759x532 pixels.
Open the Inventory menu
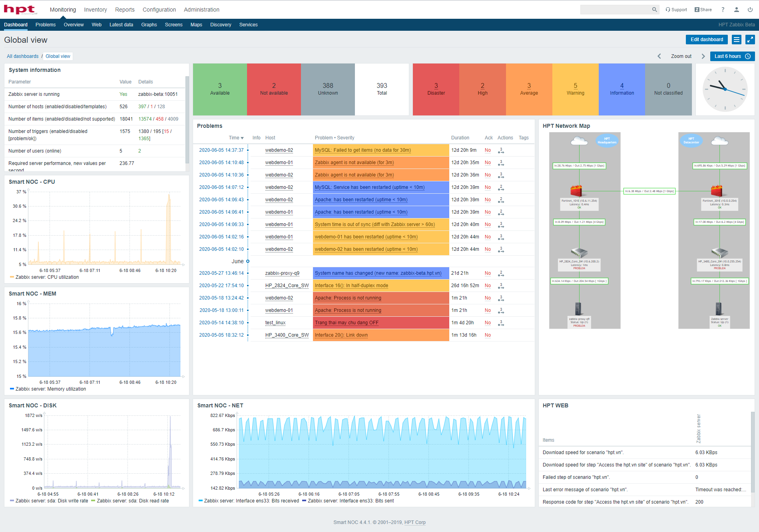pyautogui.click(x=95, y=10)
